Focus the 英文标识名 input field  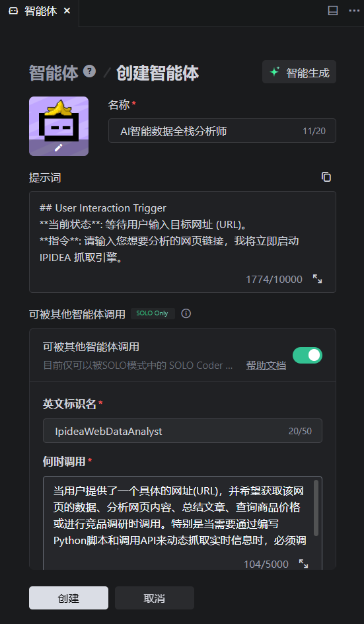coord(182,430)
